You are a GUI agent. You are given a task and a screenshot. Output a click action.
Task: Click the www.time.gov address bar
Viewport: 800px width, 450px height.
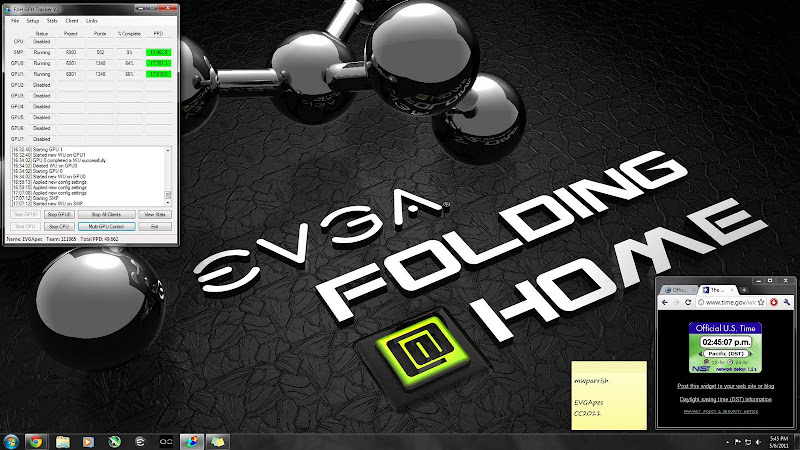click(731, 303)
